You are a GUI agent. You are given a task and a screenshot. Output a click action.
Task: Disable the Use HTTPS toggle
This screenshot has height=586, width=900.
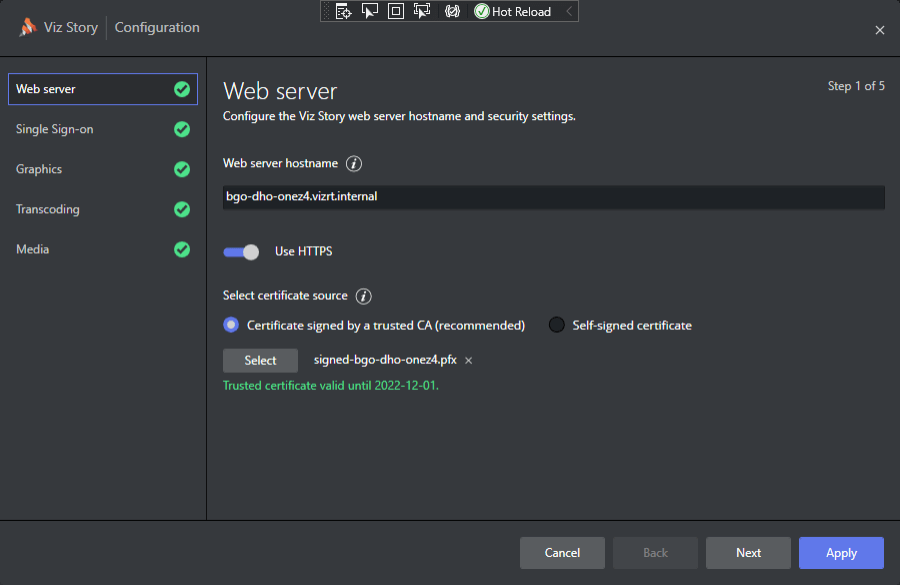tap(240, 251)
